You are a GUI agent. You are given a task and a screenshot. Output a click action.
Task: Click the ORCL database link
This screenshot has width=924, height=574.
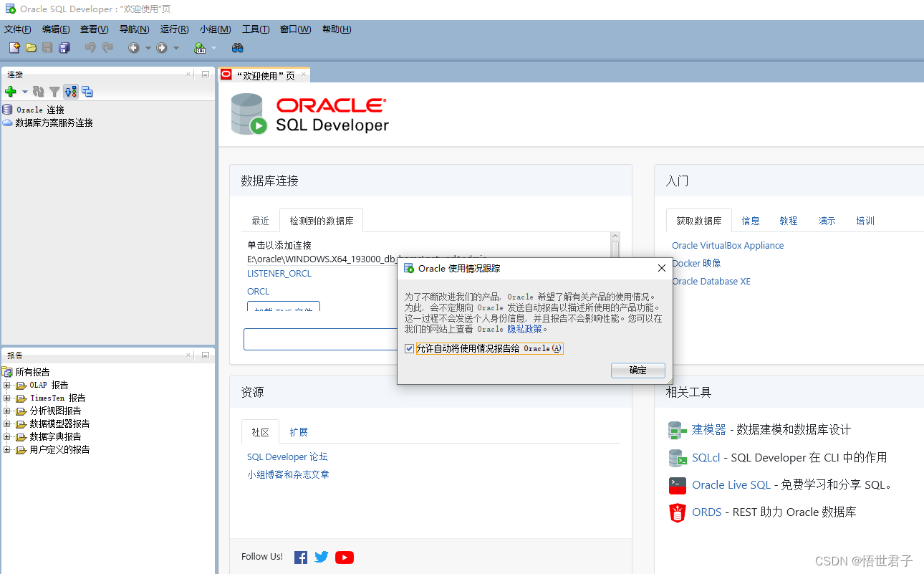tap(259, 292)
